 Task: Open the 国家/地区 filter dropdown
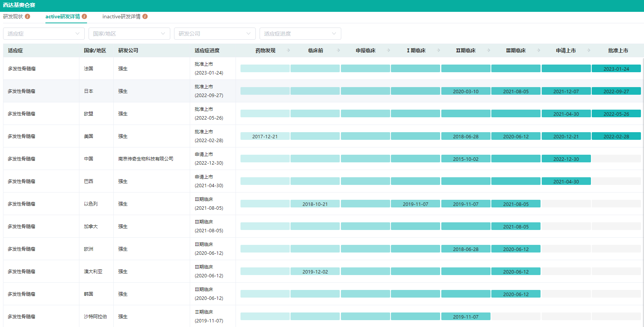[x=129, y=34]
